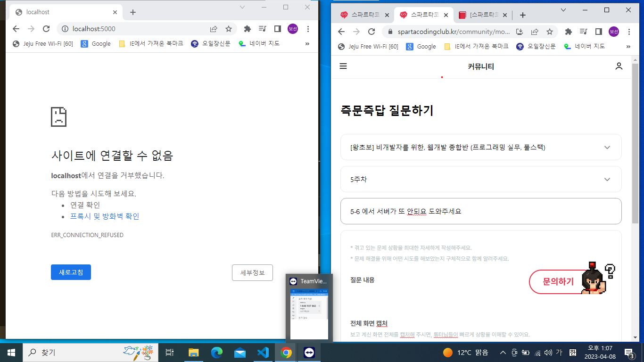
Task: Reload the localhost:5000 page
Action: (x=46, y=29)
